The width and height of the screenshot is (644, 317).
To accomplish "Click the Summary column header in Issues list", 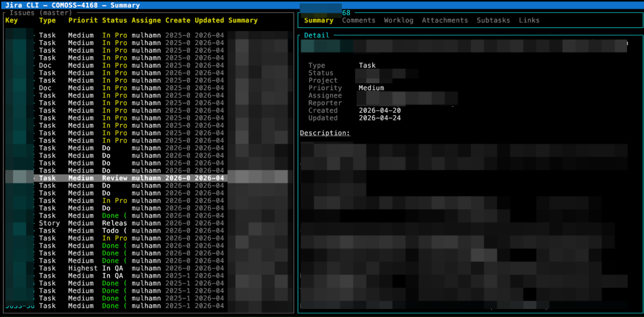I will tap(243, 20).
